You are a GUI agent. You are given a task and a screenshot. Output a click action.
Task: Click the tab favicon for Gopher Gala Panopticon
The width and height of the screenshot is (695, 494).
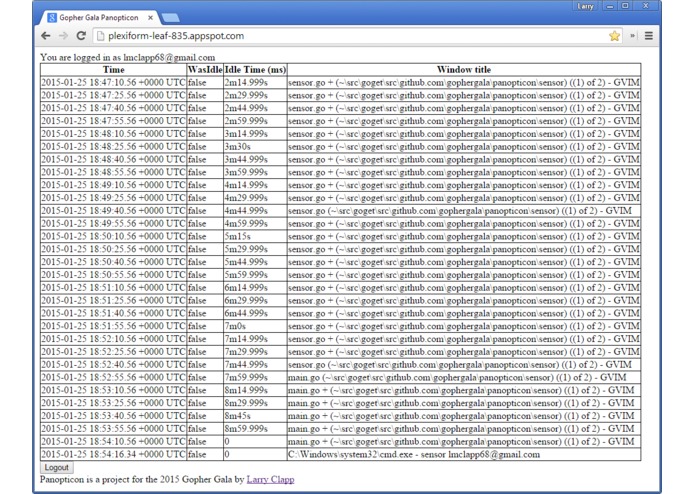52,18
